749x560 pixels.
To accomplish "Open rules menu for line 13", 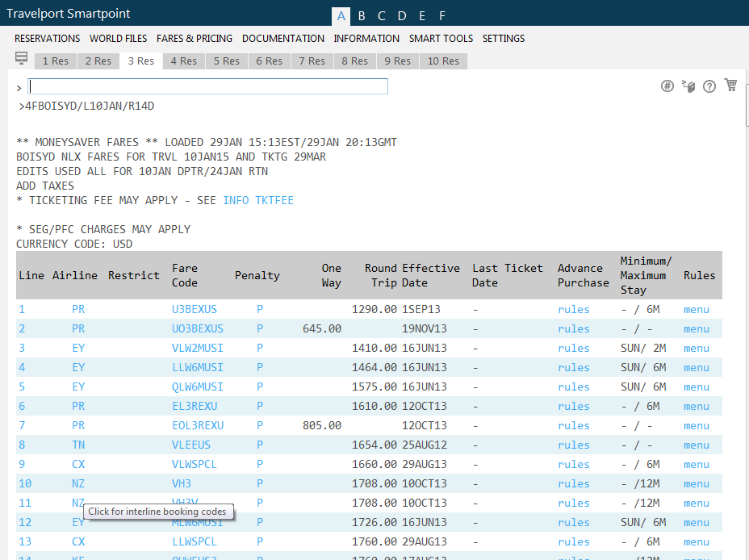I will pyautogui.click(x=697, y=542).
